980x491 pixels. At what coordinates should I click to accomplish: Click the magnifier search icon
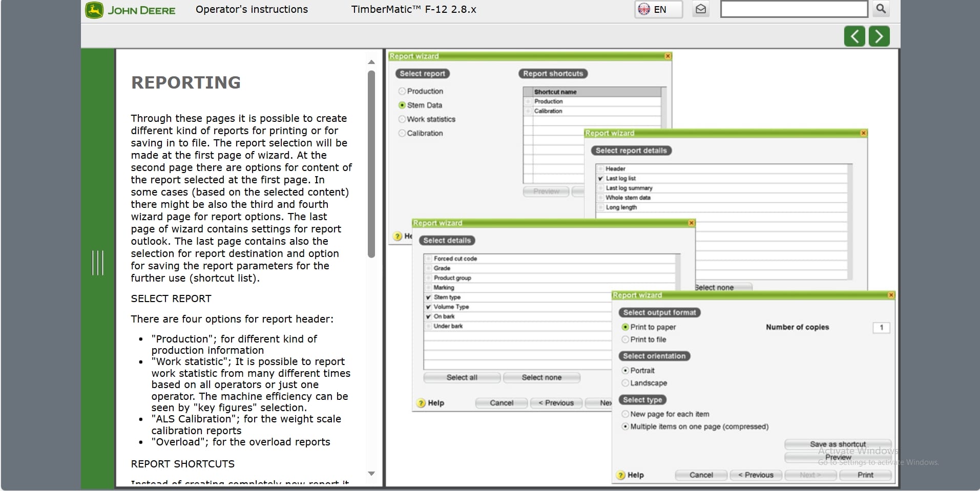point(881,9)
